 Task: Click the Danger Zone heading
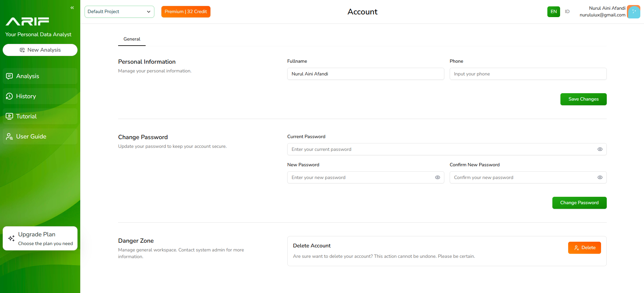[136, 241]
